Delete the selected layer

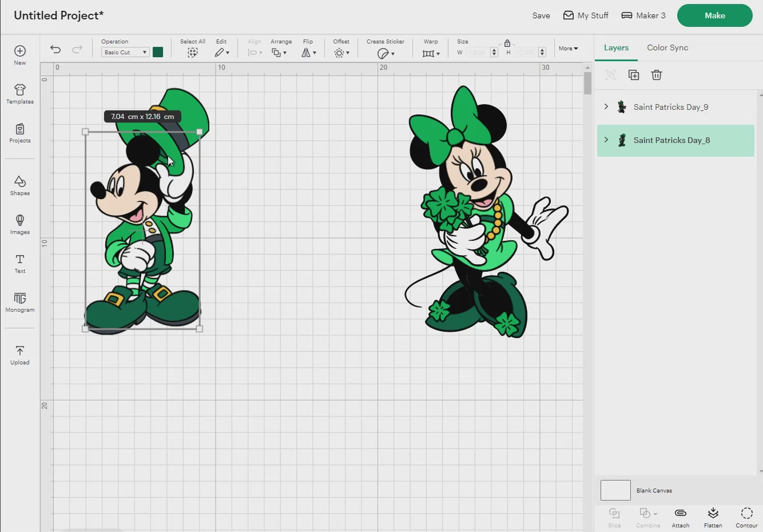click(x=657, y=75)
